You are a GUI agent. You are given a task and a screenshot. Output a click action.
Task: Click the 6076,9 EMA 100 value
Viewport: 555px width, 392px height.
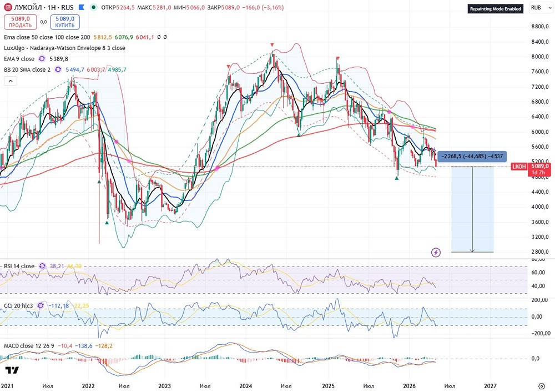pyautogui.click(x=124, y=37)
